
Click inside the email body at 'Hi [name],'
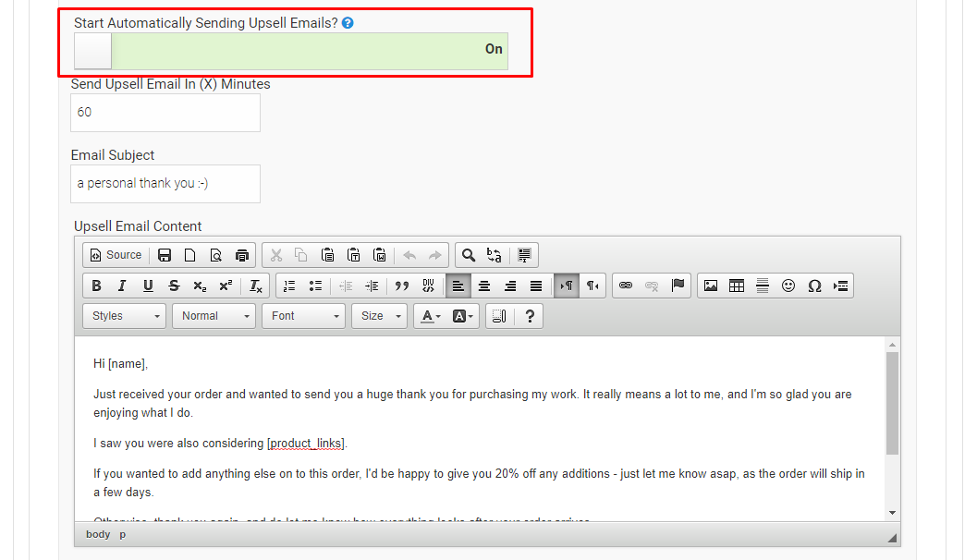120,364
